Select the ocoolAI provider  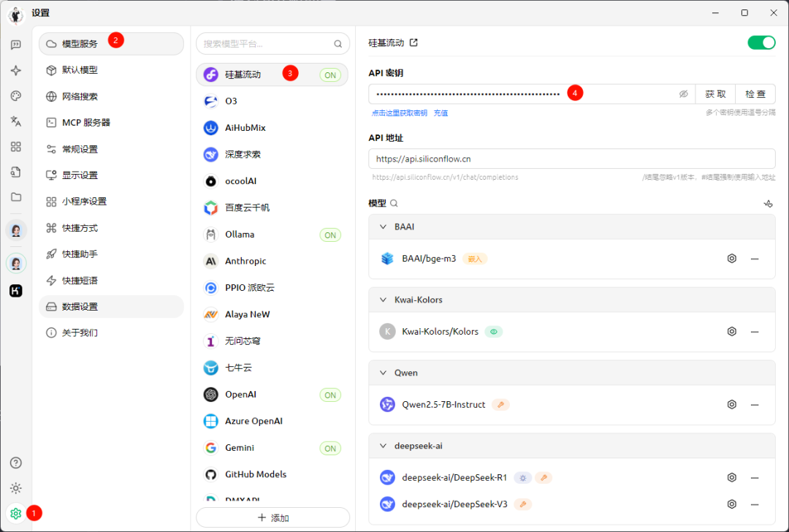[272, 181]
